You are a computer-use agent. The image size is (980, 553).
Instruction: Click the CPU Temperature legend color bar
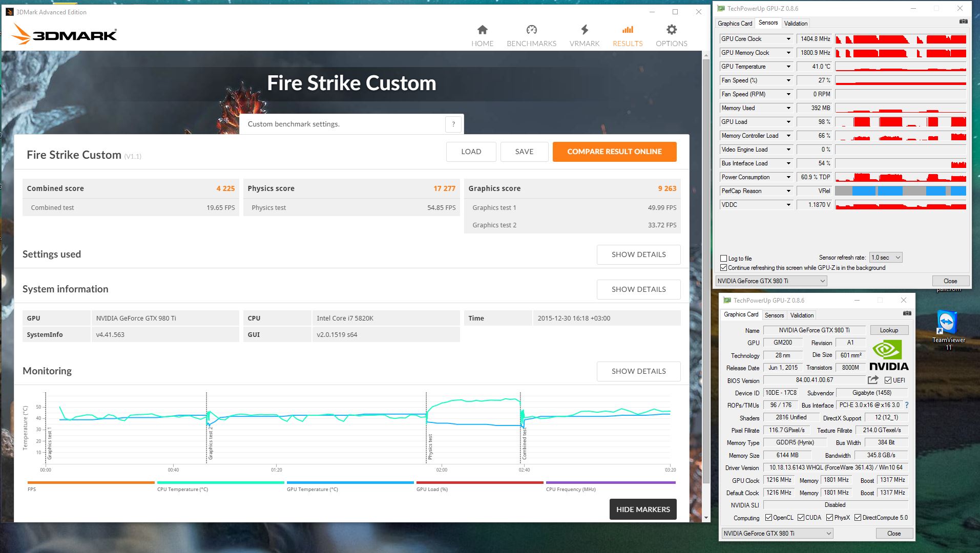click(221, 482)
